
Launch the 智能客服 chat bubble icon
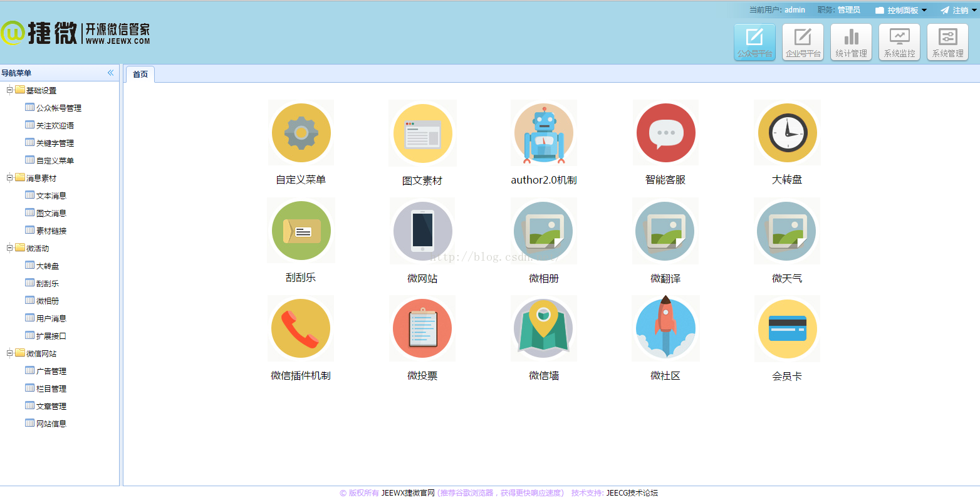665,133
